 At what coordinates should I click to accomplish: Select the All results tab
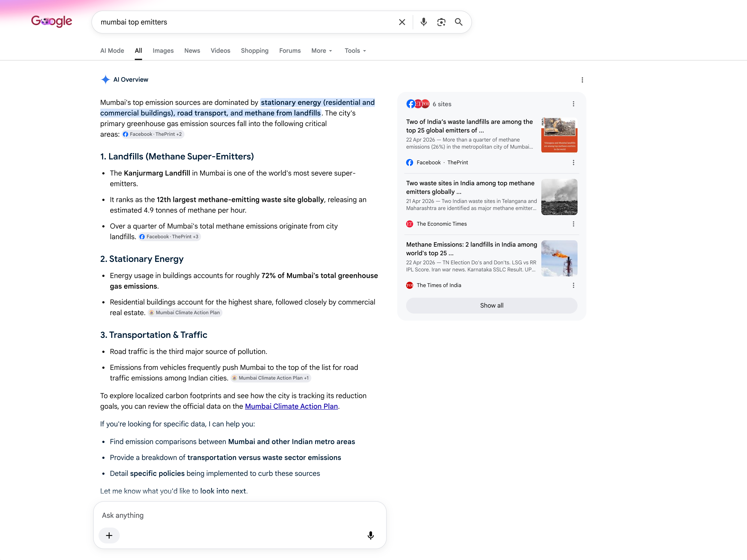139,51
